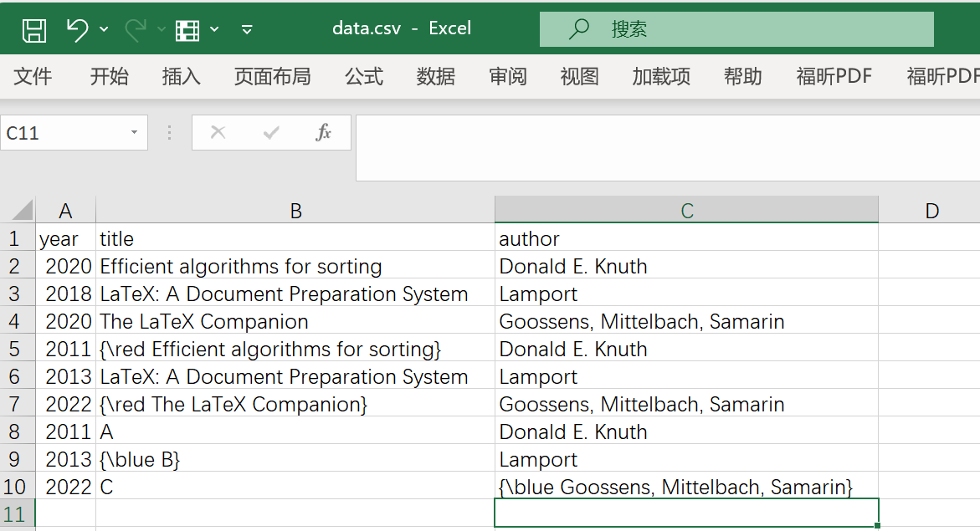Select column A header
Viewport: 980px width, 531px height.
(x=65, y=211)
